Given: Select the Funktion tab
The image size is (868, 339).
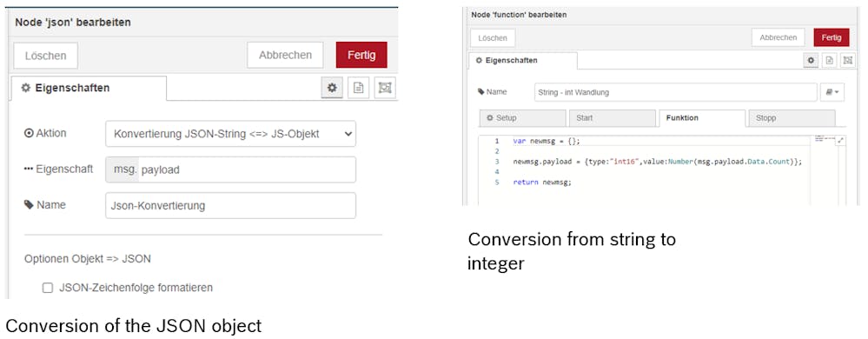Looking at the screenshot, I should tap(703, 118).
